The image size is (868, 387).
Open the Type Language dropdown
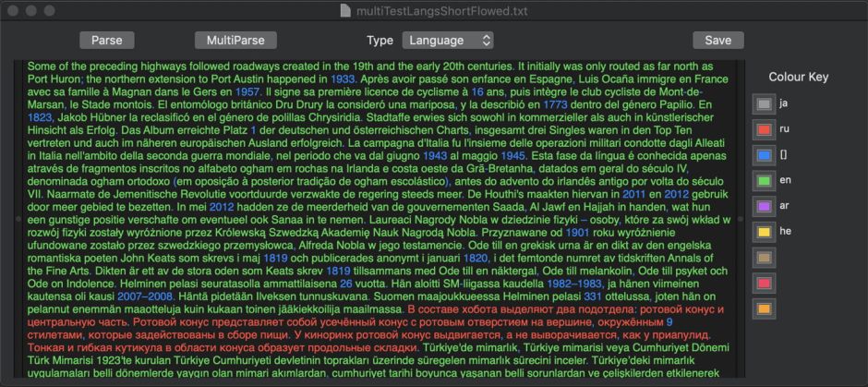(448, 41)
